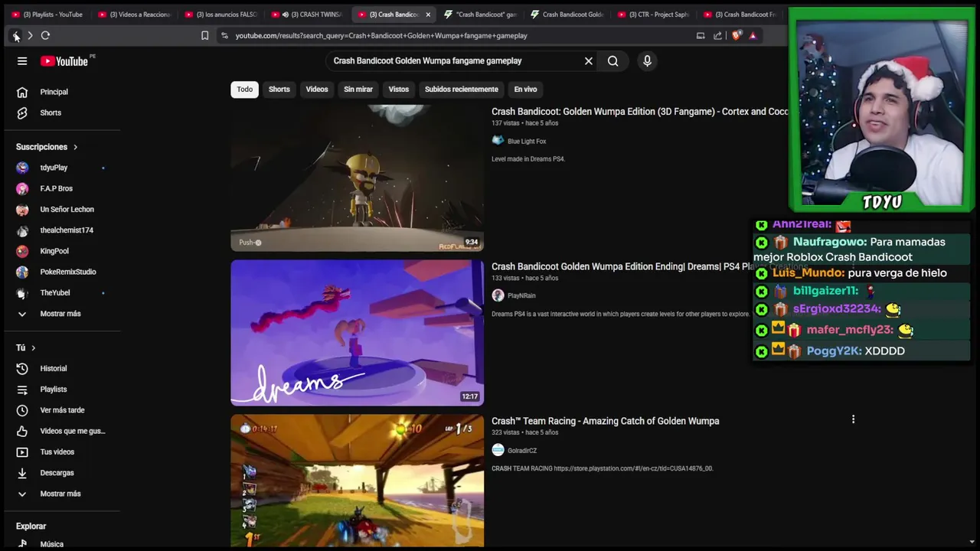This screenshot has width=980, height=551.
Task: Play the Dreams thumbnail 12:17
Action: [357, 333]
